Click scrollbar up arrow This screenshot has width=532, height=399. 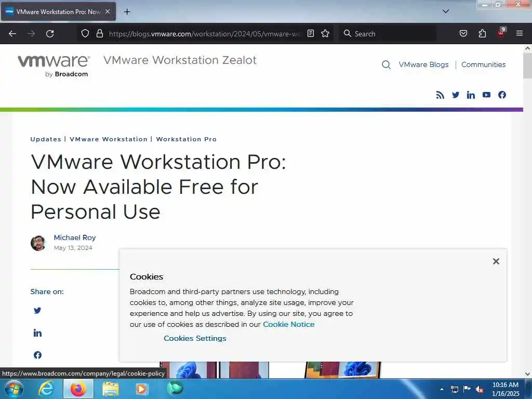coord(528,48)
